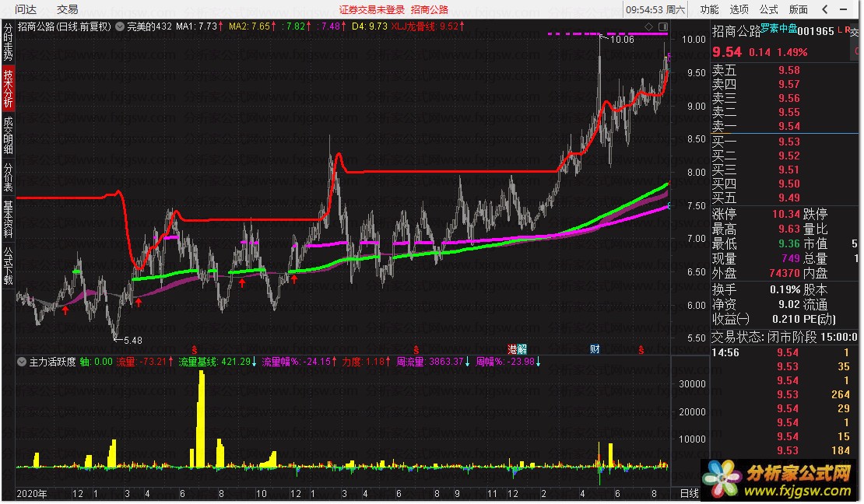This screenshot has width=864, height=504.
Task: Switch to the 分价表 side tab
Action: point(9,177)
